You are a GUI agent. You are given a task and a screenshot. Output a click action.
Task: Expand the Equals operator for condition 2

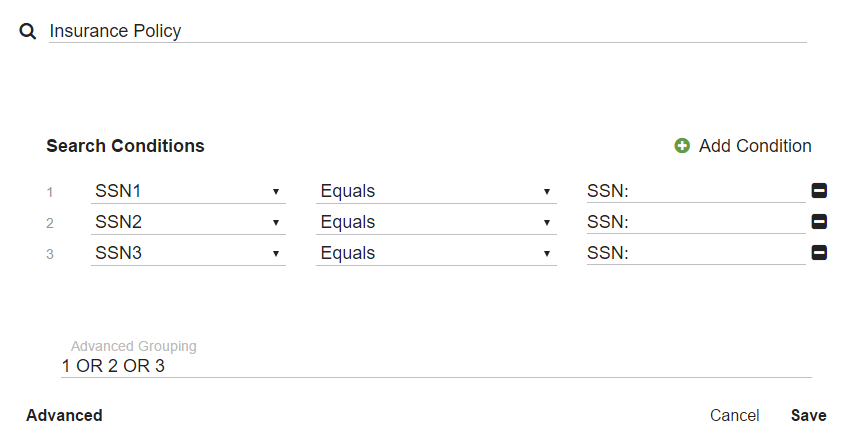436,222
